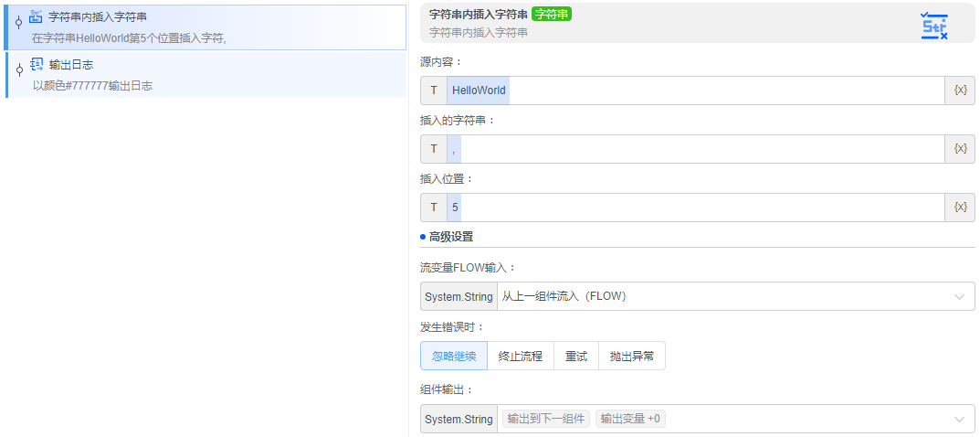Click the 插入的字符串 label
The image size is (980, 437).
458,120
